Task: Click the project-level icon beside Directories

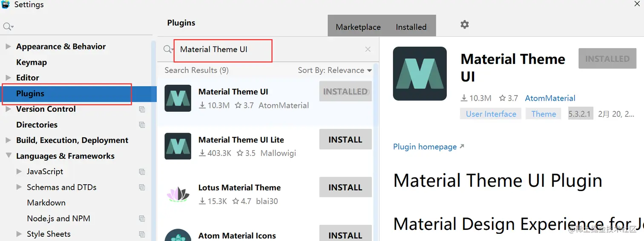Action: [142, 125]
